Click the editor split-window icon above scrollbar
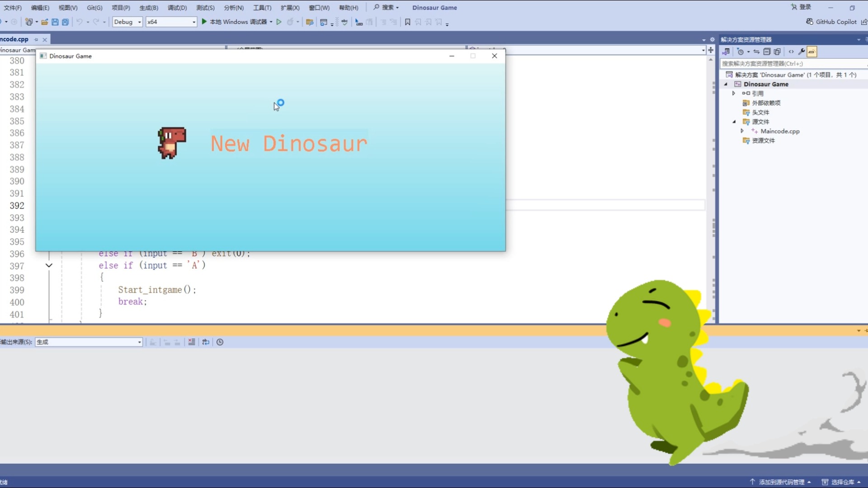The height and width of the screenshot is (488, 868). point(711,50)
